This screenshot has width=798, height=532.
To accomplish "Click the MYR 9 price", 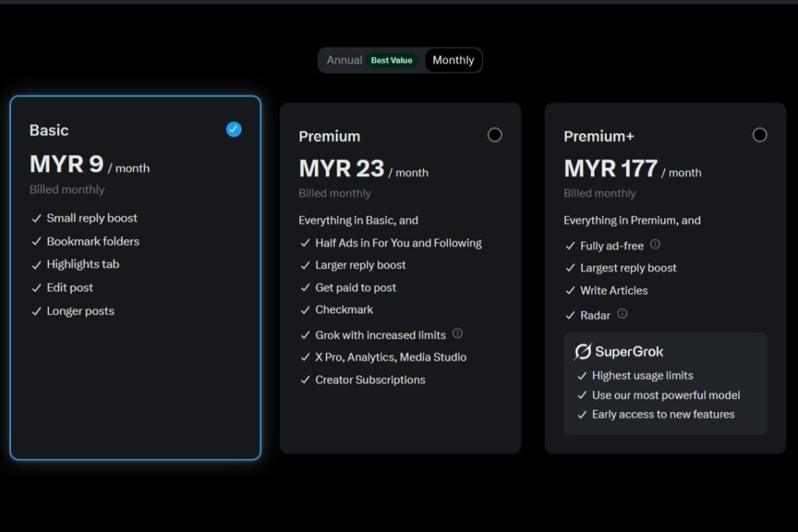I will coord(67,164).
